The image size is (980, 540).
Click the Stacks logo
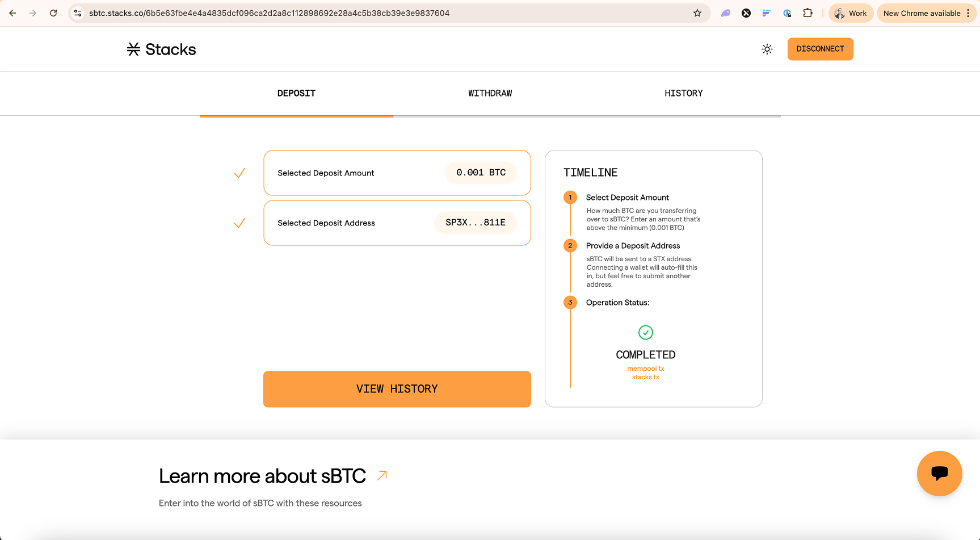point(162,49)
